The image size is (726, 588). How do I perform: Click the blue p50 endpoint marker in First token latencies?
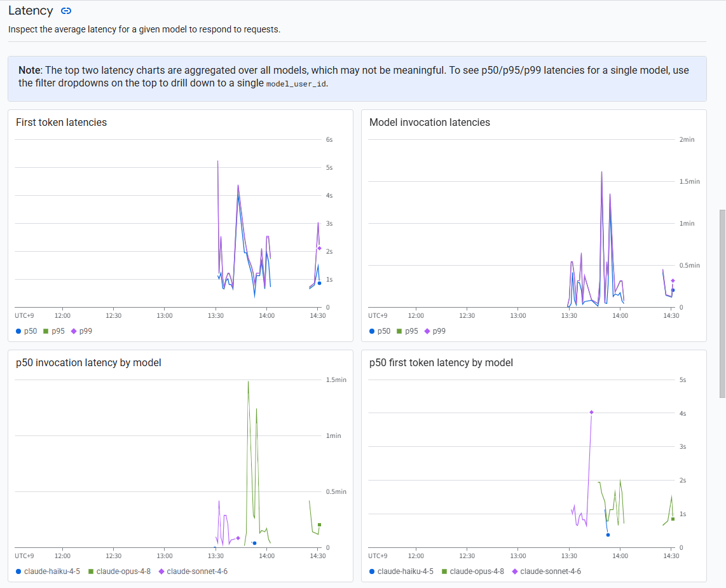coord(320,284)
